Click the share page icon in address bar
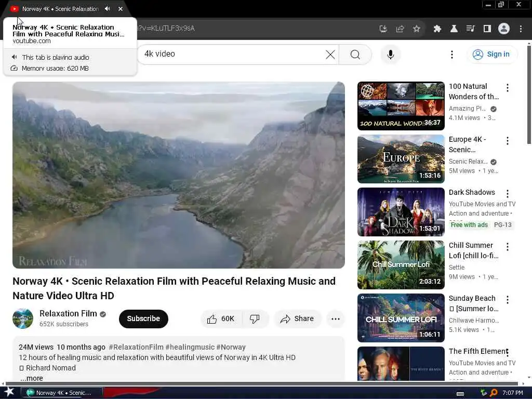Viewport: 532px width, 399px height. (x=400, y=29)
